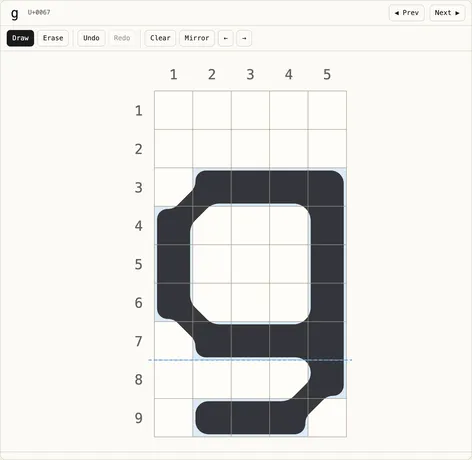Shift glyph left with left arrow

[226, 38]
